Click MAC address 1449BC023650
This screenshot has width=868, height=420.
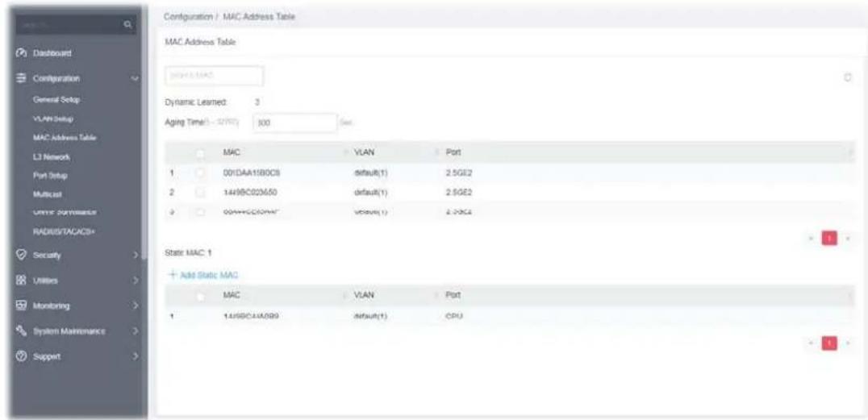pos(252,193)
